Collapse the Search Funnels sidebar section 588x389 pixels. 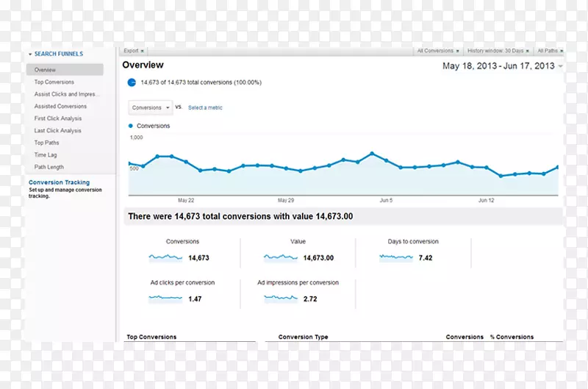(x=30, y=54)
